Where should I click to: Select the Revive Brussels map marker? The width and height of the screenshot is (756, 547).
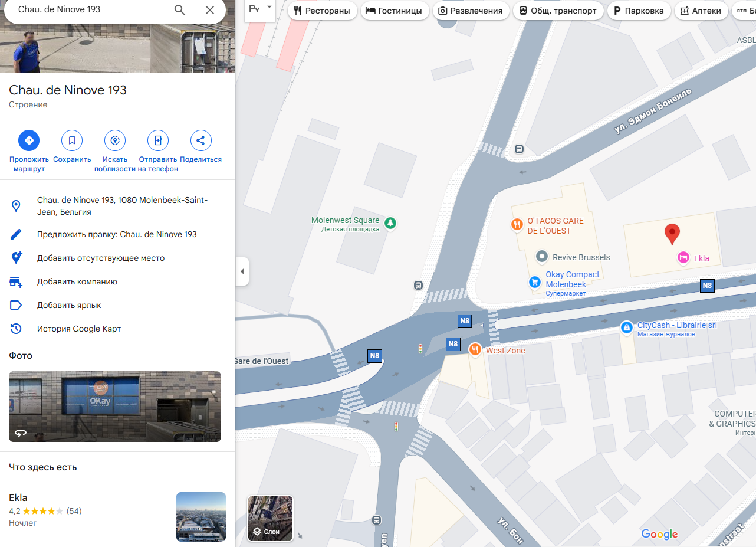[x=542, y=257]
